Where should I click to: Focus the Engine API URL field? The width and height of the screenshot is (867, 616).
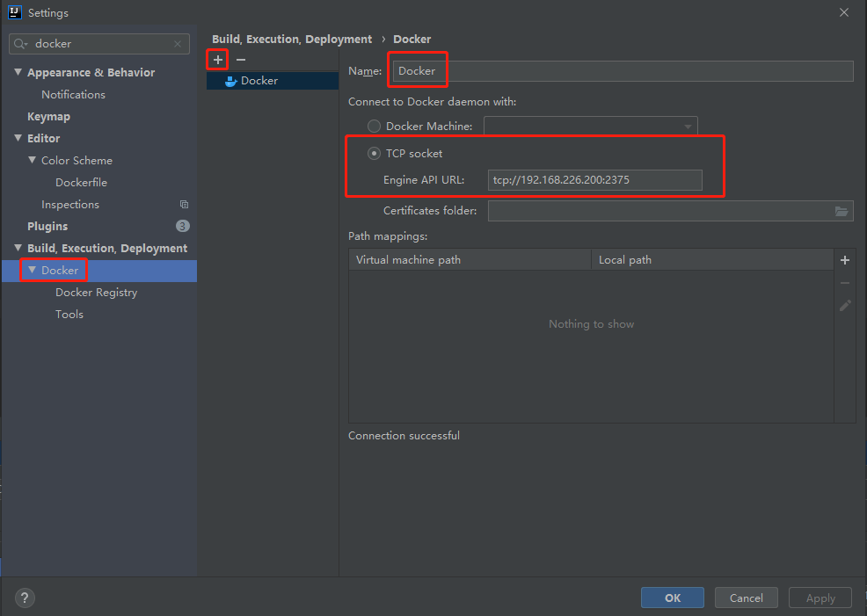[595, 180]
